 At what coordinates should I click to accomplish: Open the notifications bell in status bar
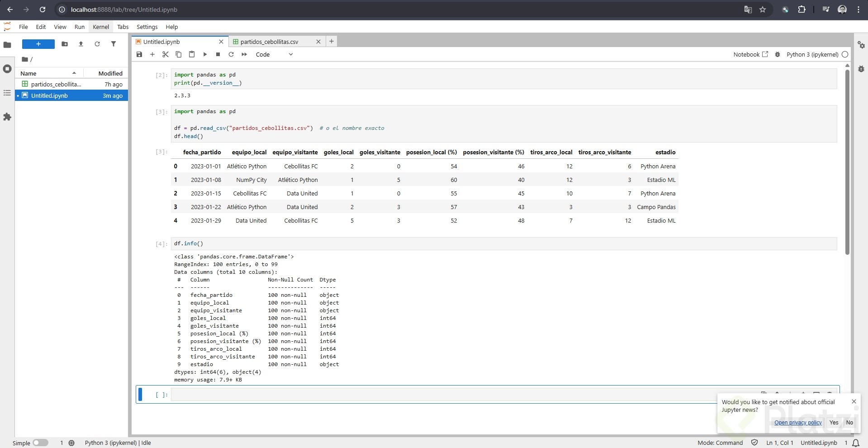(856, 443)
